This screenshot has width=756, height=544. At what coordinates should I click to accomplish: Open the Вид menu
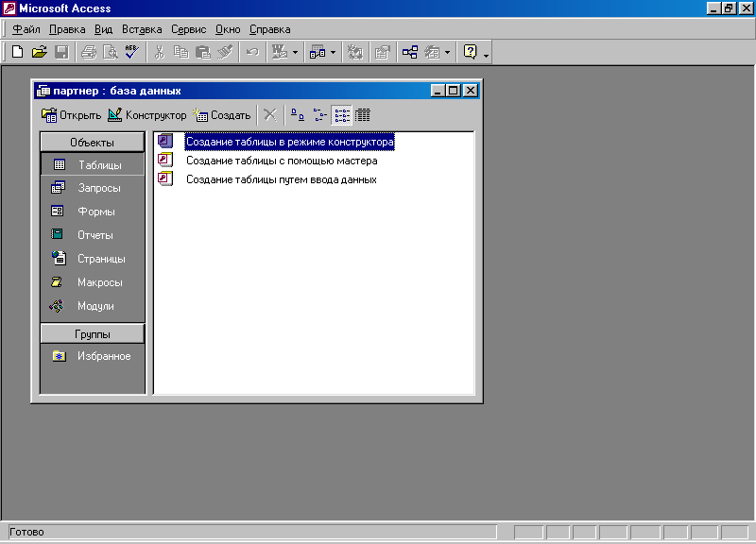pyautogui.click(x=103, y=29)
